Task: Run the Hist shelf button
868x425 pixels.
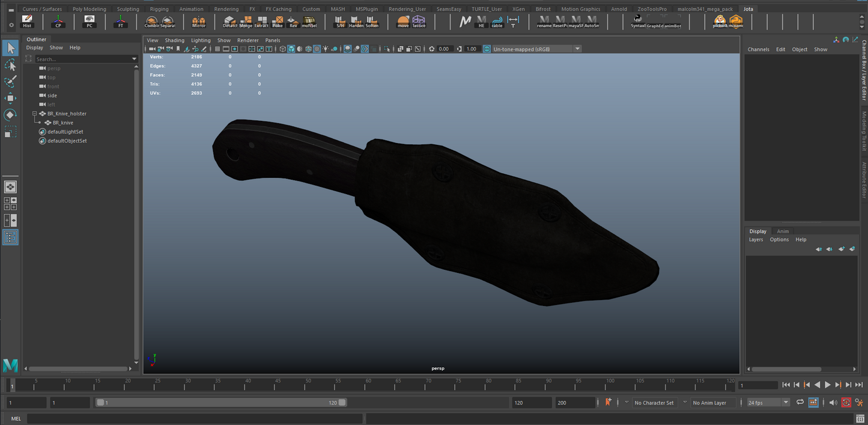Action: click(x=27, y=22)
